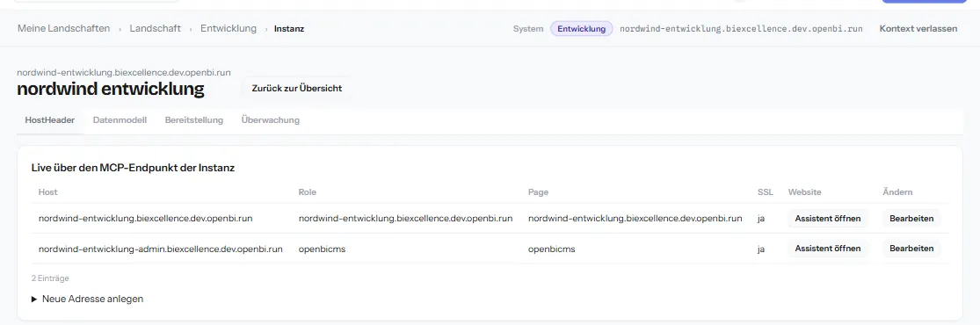Image resolution: width=980 pixels, height=325 pixels.
Task: Click Bearbeiten for nordwind-entwicklung-admin host row
Action: (911, 248)
